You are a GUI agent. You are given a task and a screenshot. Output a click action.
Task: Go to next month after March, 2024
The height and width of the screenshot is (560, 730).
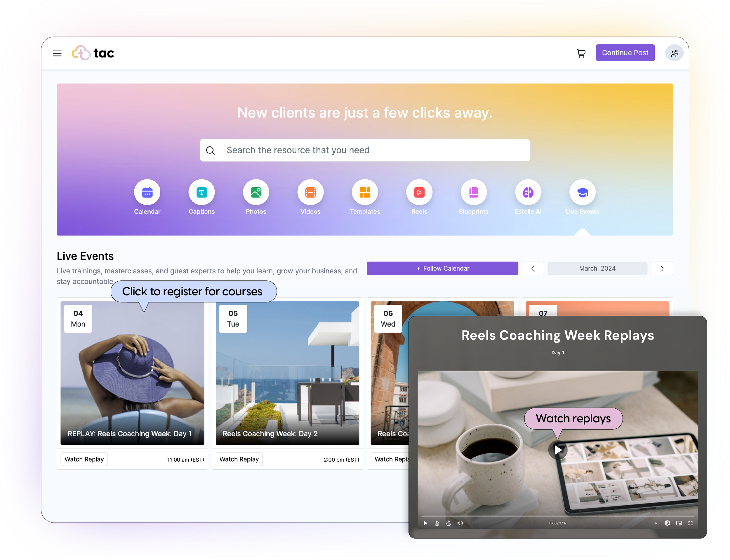pyautogui.click(x=661, y=269)
